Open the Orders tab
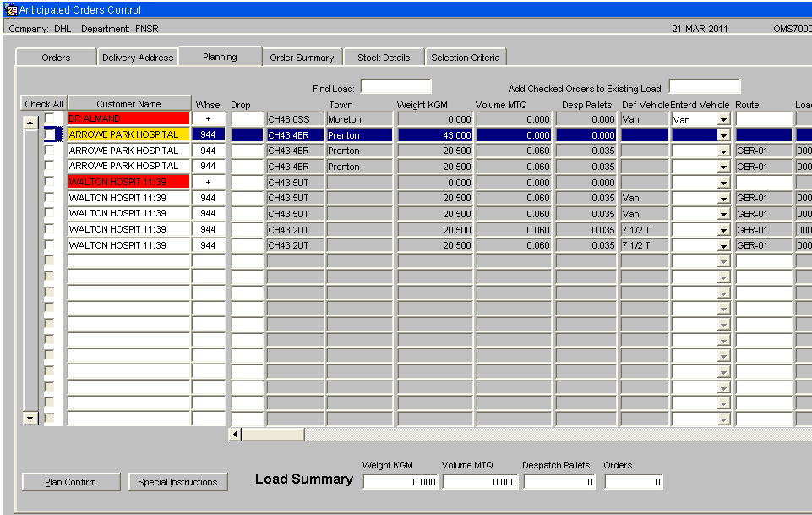The width and height of the screenshot is (812, 515). [x=56, y=58]
